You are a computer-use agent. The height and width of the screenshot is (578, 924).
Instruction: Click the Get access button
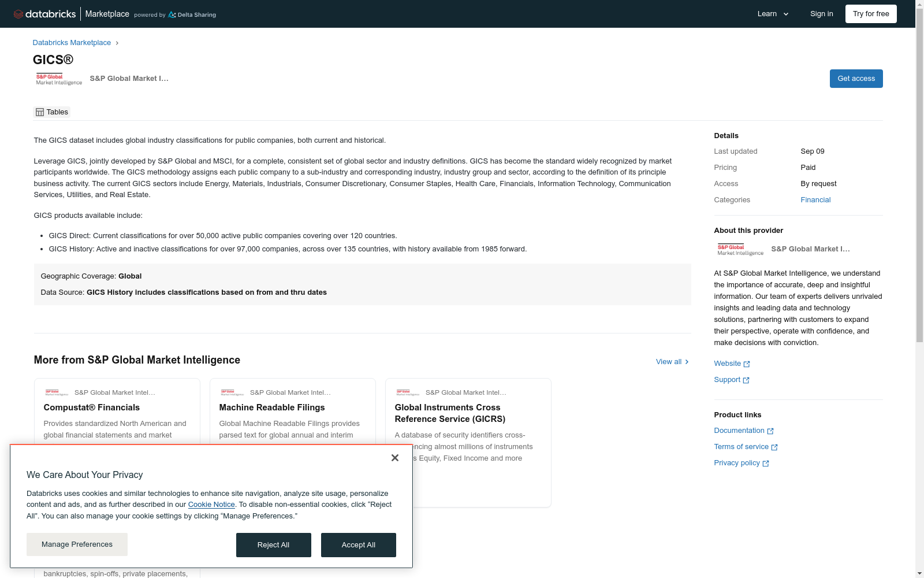pos(856,79)
